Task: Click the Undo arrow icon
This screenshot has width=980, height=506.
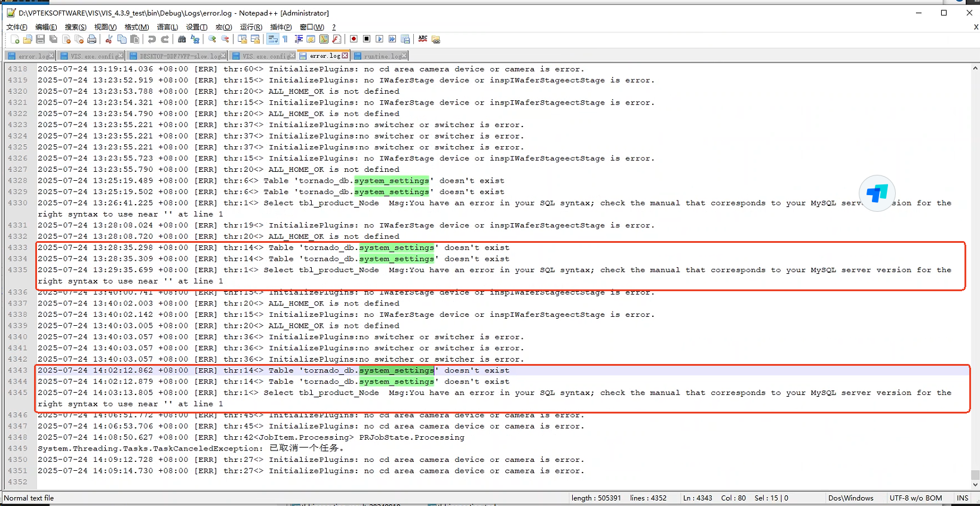Action: pyautogui.click(x=152, y=39)
